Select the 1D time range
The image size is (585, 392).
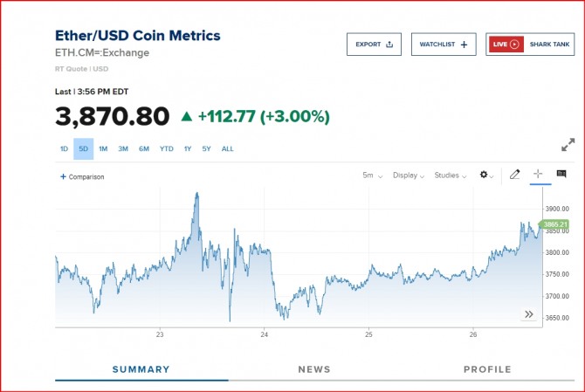[64, 149]
